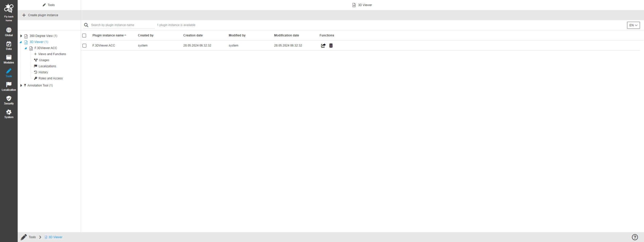Open History tree item
644x242 pixels.
click(x=43, y=72)
